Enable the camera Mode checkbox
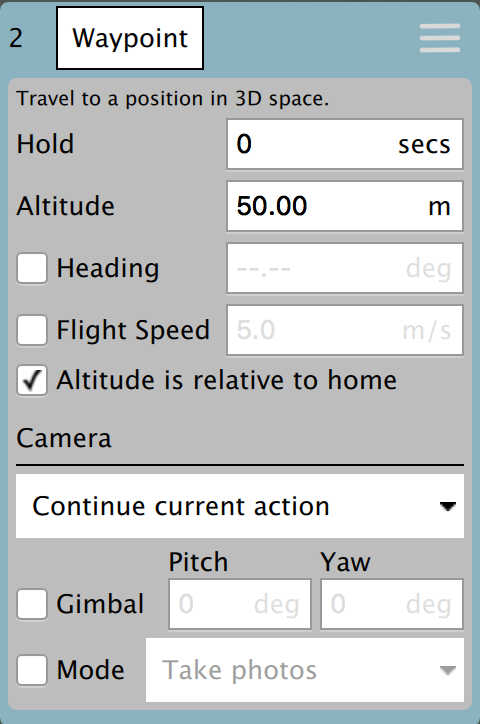480x724 pixels. coord(32,670)
